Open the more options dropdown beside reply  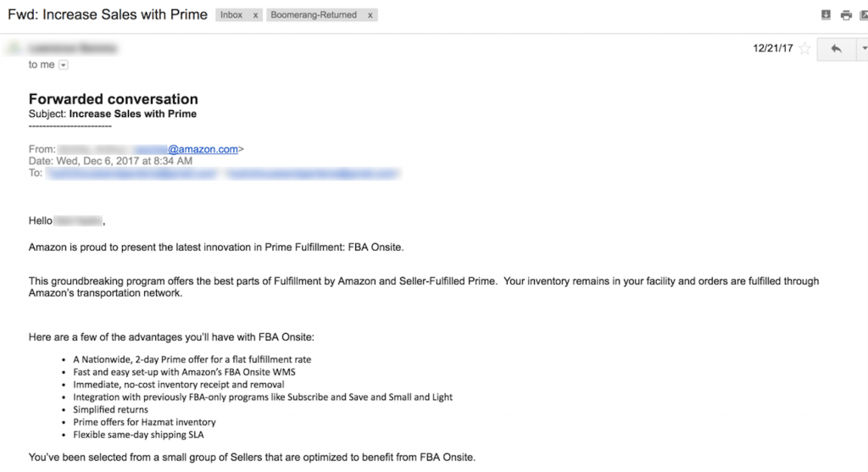pyautogui.click(x=862, y=48)
